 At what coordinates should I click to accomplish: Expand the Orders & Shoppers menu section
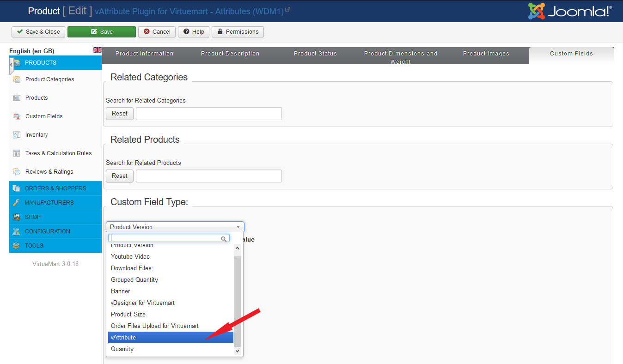coord(55,188)
